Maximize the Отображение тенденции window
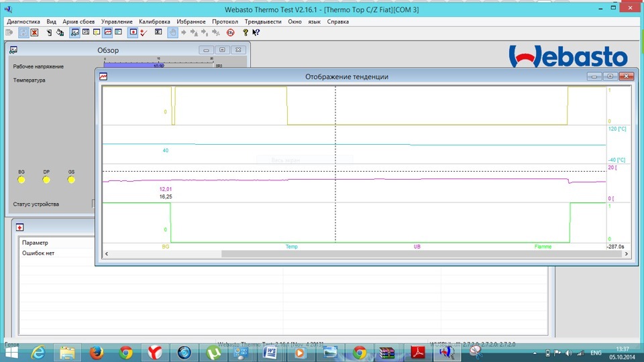The height and width of the screenshot is (362, 644). coord(610,76)
